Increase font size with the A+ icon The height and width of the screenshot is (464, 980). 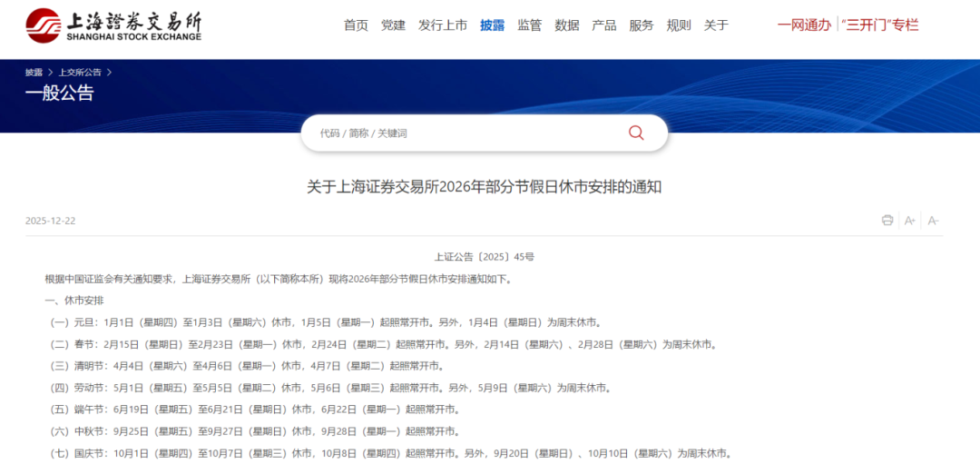[x=910, y=221]
